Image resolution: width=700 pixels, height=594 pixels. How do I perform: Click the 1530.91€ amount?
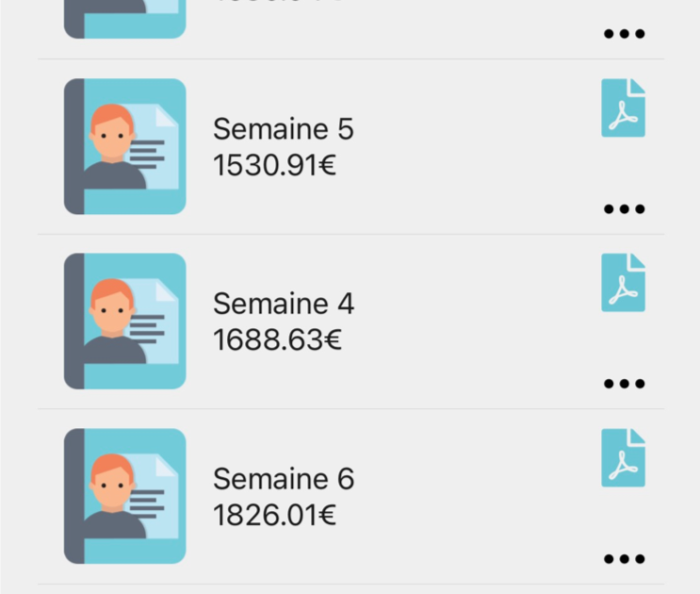pyautogui.click(x=274, y=165)
